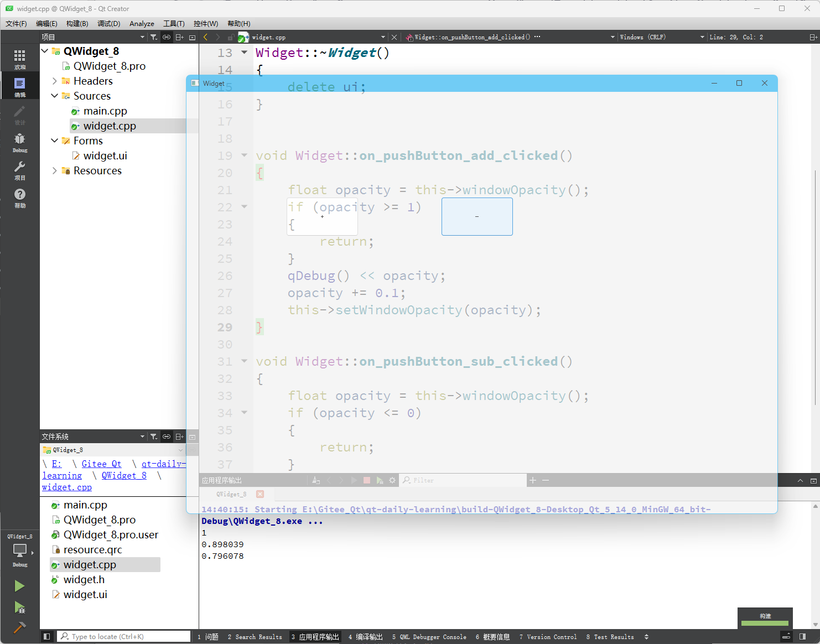Split the editor window
This screenshot has height=644, width=820.
click(x=813, y=37)
